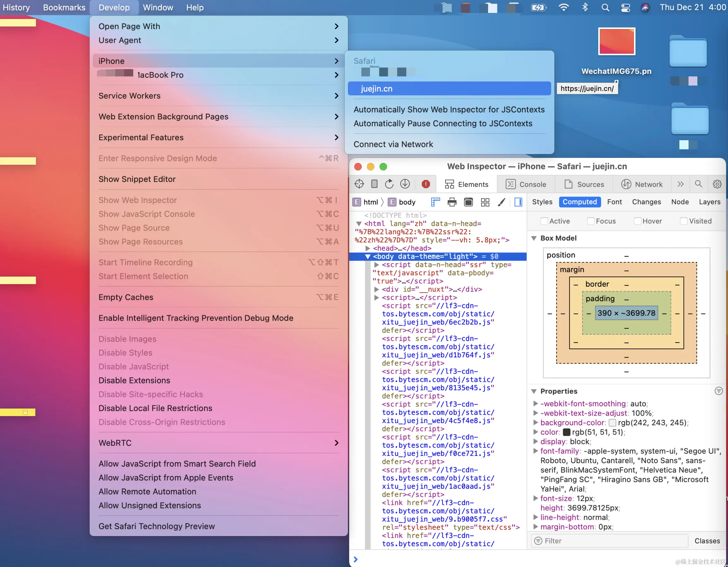Collapse the body element node
The width and height of the screenshot is (728, 567).
tap(368, 256)
